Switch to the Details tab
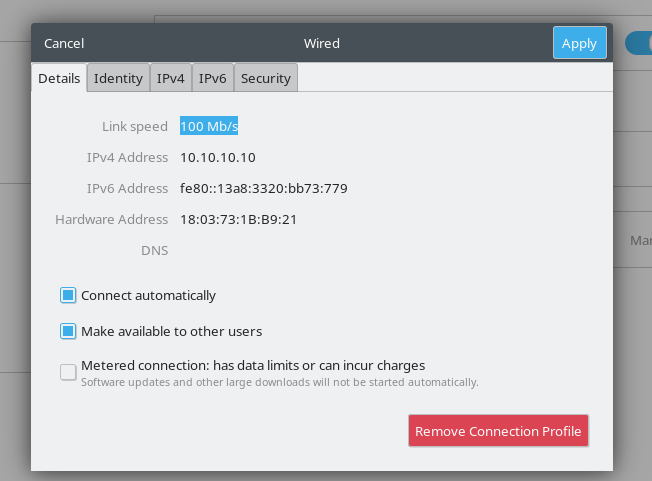 pyautogui.click(x=59, y=78)
